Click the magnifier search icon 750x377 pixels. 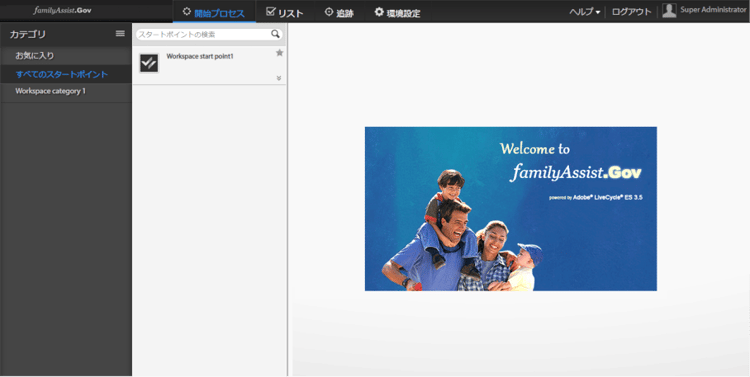[x=276, y=34]
